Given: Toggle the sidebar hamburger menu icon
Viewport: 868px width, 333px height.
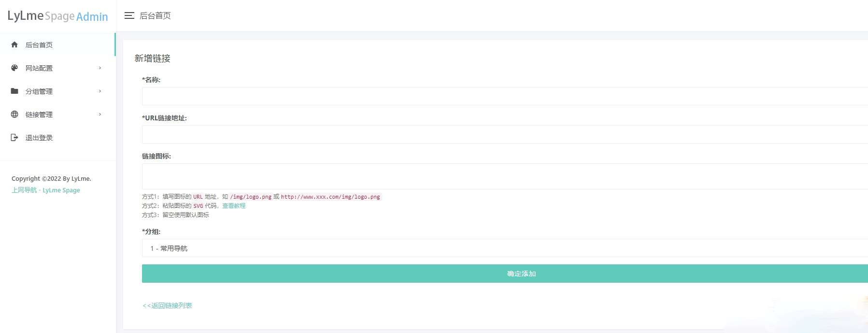Looking at the screenshot, I should tap(129, 15).
